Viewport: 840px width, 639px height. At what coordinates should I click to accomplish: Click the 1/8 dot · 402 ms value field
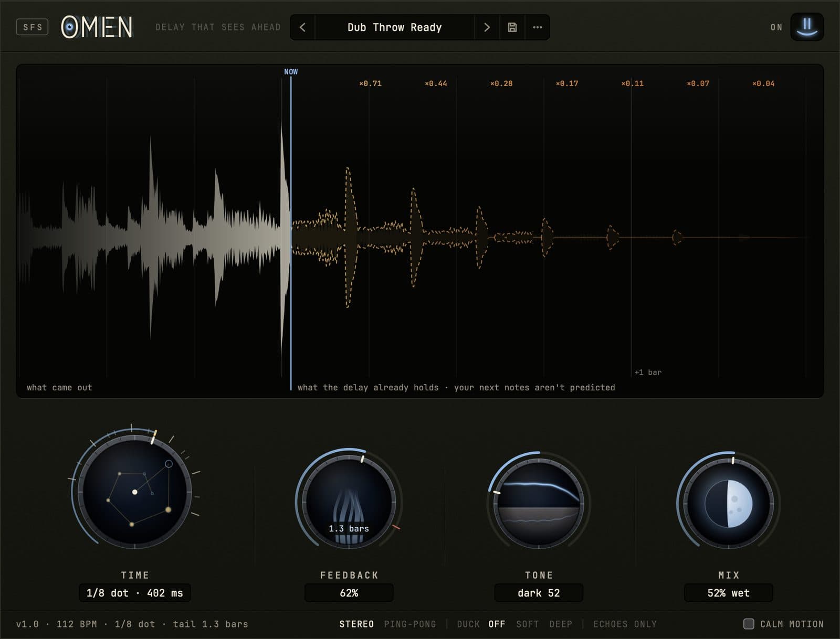(135, 593)
